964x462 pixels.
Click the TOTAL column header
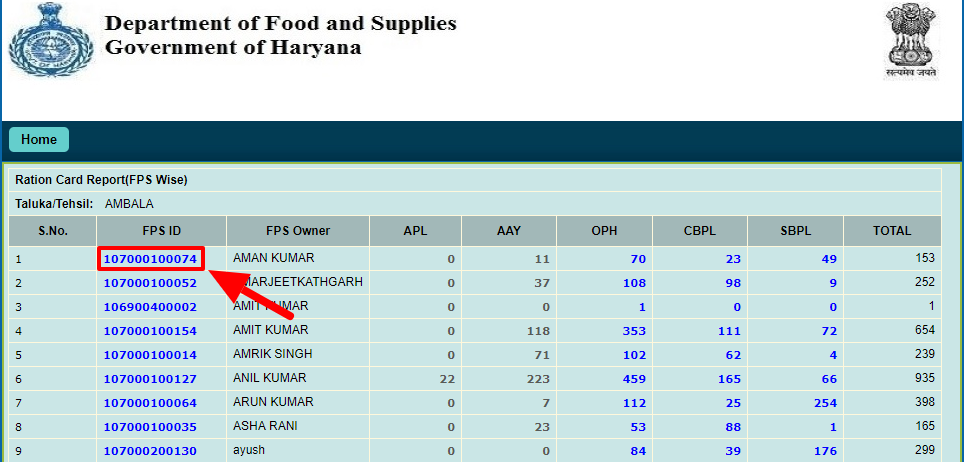tap(892, 231)
